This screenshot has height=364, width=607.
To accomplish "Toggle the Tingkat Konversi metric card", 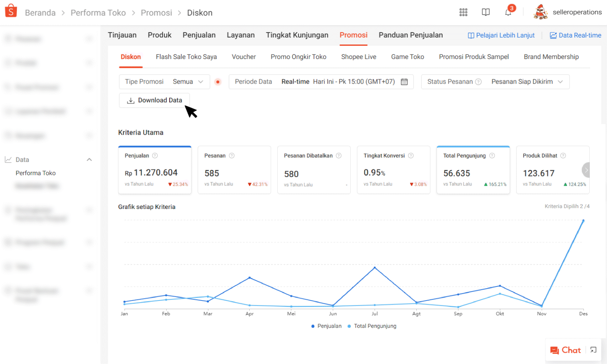I will click(394, 170).
